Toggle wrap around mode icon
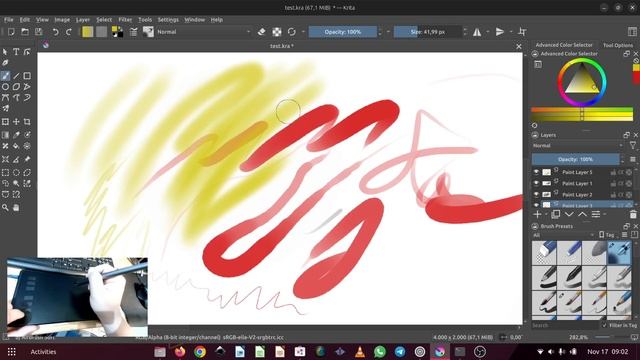Image resolution: width=640 pixels, height=360 pixels. [522, 32]
